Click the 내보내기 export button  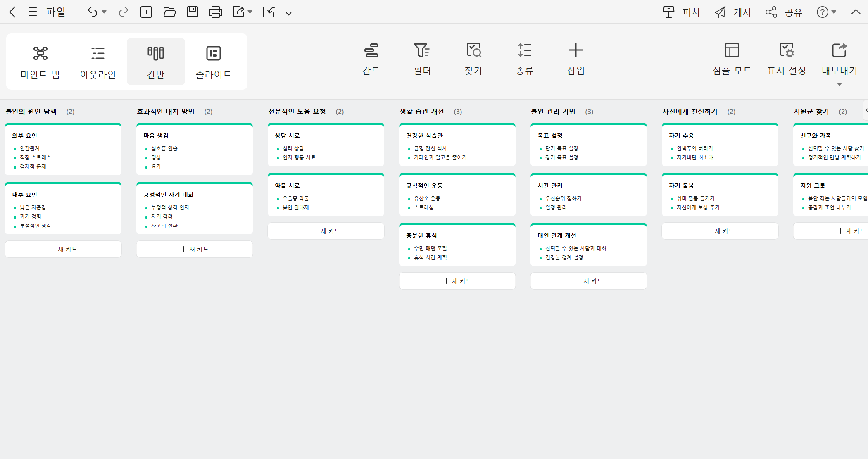click(x=839, y=59)
